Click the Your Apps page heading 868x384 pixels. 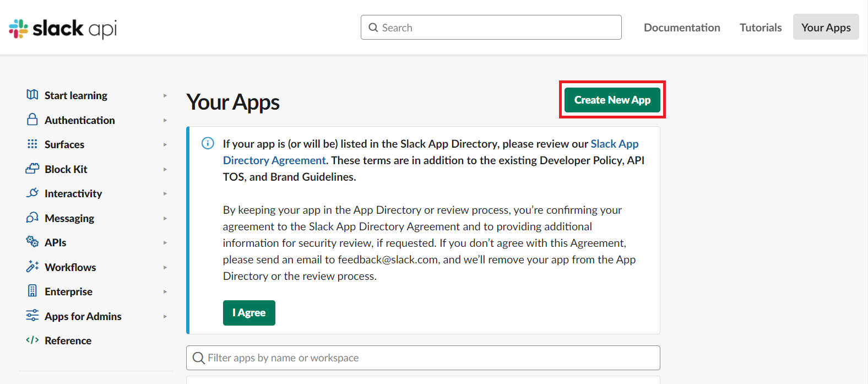click(x=233, y=102)
